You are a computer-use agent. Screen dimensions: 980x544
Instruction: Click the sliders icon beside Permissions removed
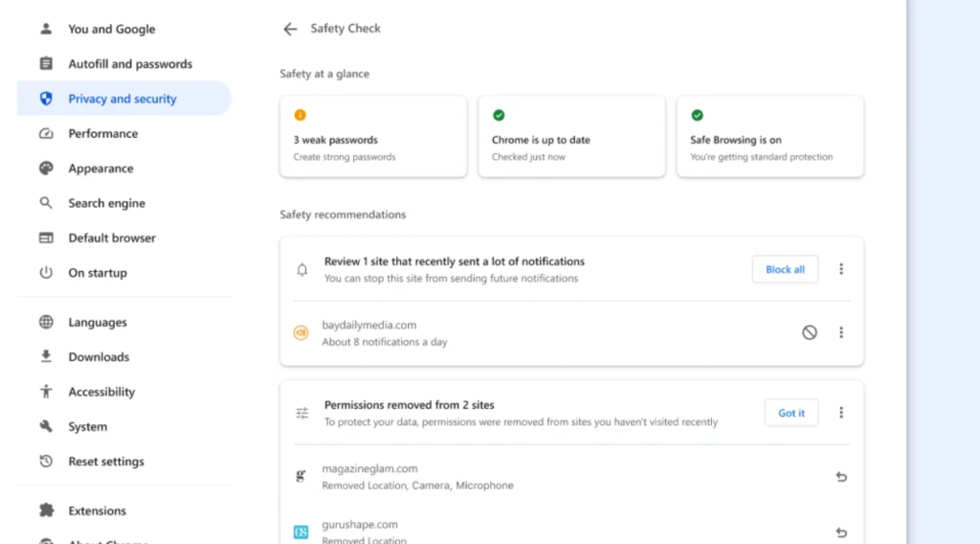(x=301, y=414)
